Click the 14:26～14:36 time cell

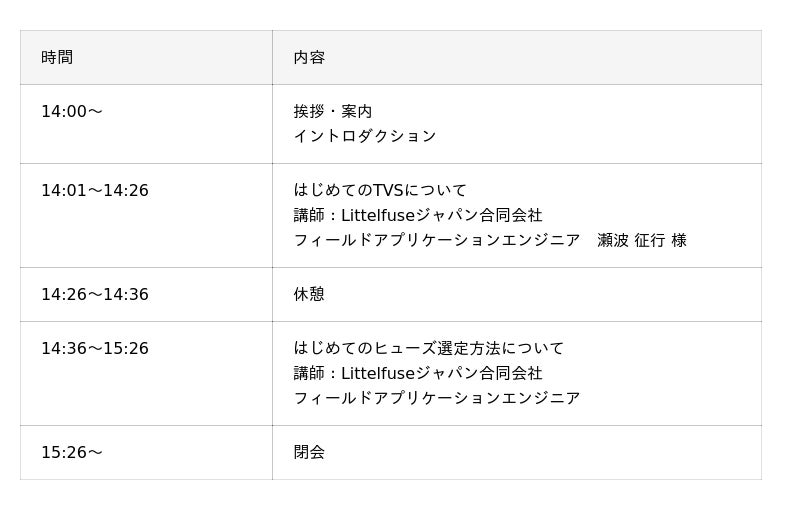95,295
